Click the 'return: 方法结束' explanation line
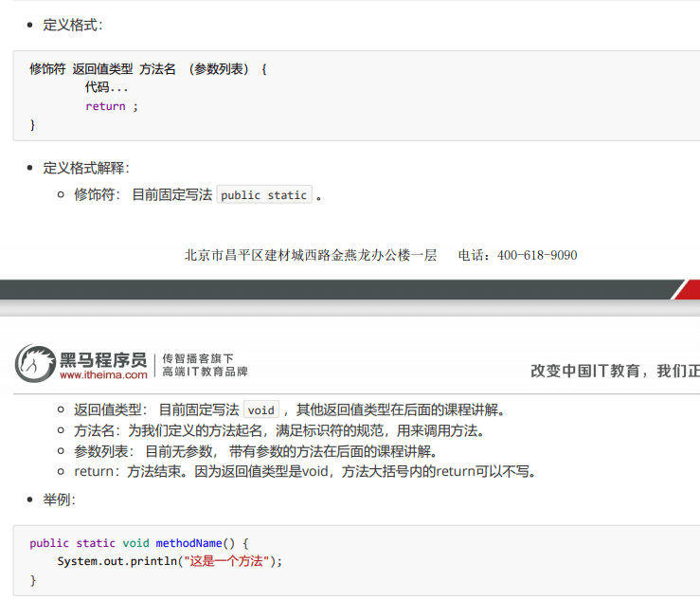 [305, 471]
